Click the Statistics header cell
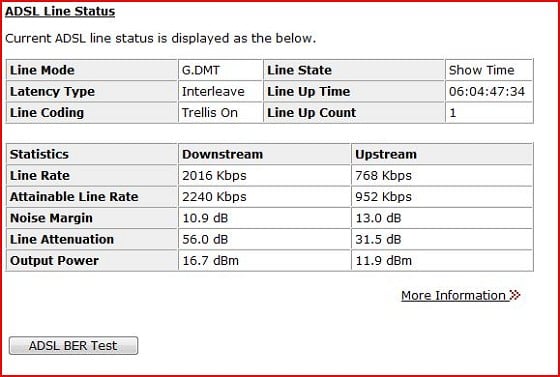The image size is (560, 377). (92, 154)
